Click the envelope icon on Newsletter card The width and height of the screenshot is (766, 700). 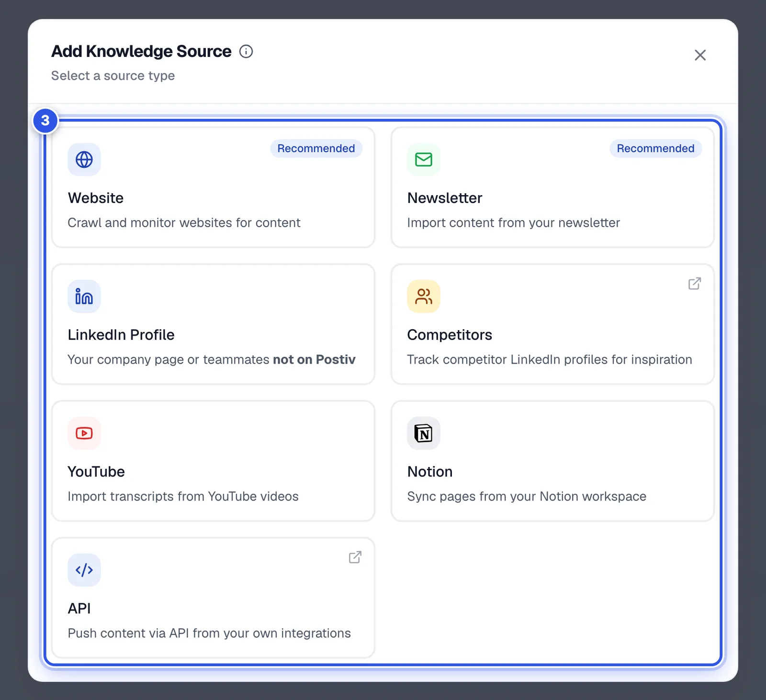click(x=424, y=160)
